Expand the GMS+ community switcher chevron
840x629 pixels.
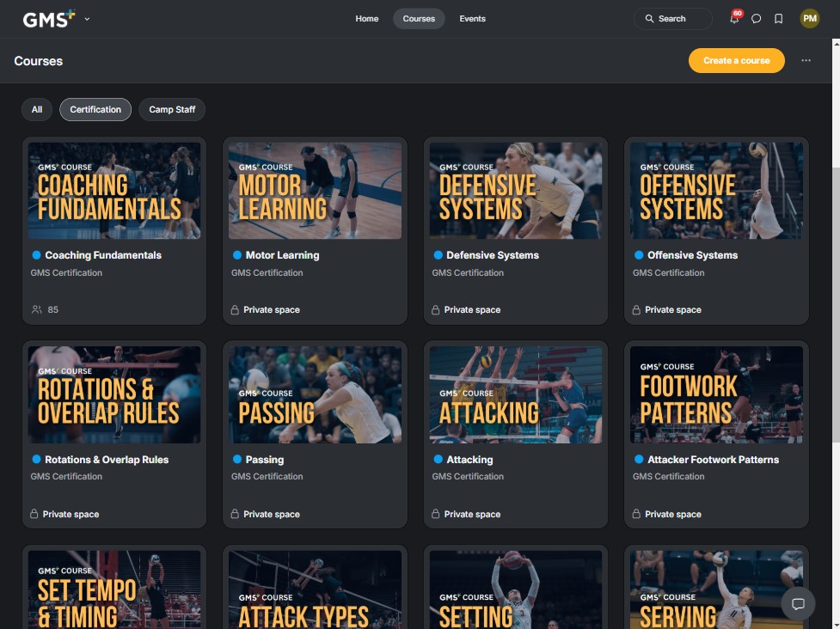pyautogui.click(x=88, y=19)
